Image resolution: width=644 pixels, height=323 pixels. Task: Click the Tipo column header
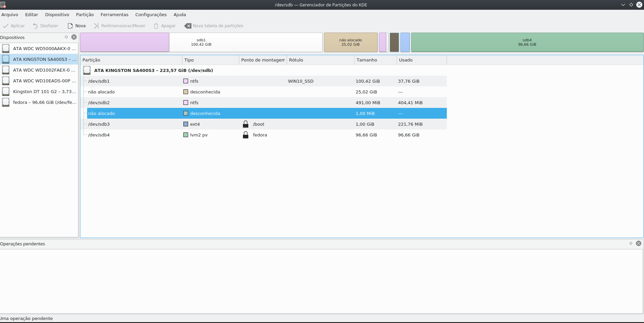[x=189, y=60]
